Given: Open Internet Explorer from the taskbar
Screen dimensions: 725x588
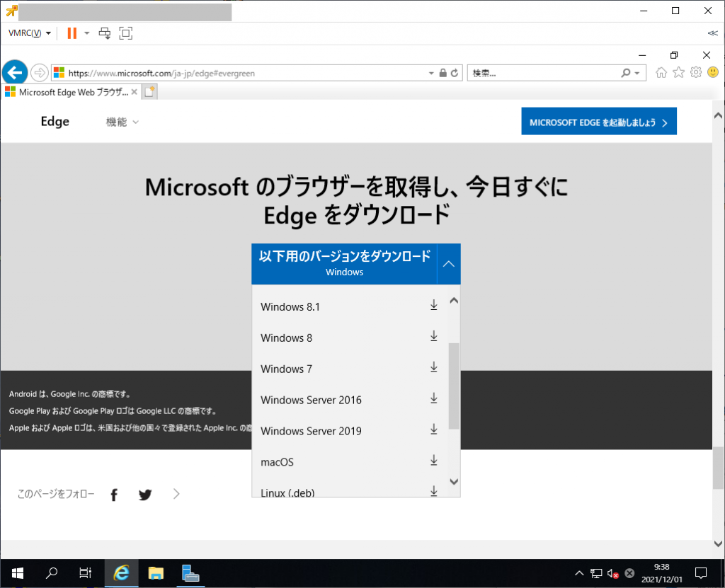Looking at the screenshot, I should coord(121,574).
